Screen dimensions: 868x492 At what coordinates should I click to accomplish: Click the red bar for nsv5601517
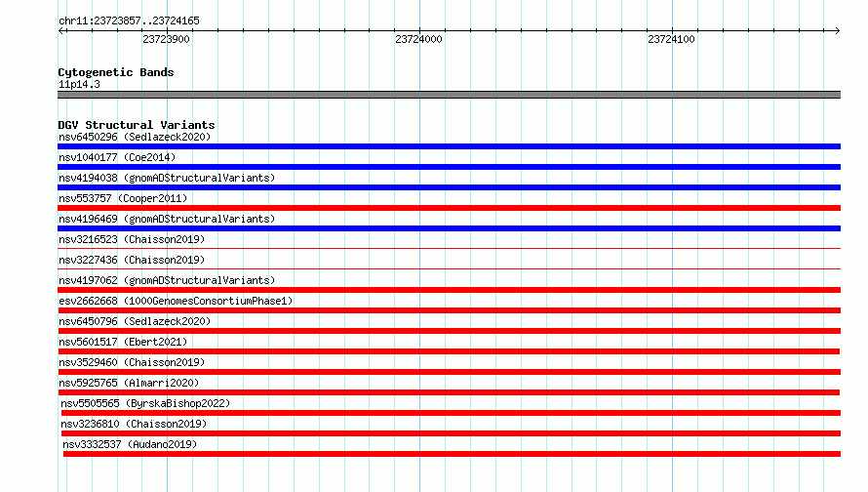[449, 351]
